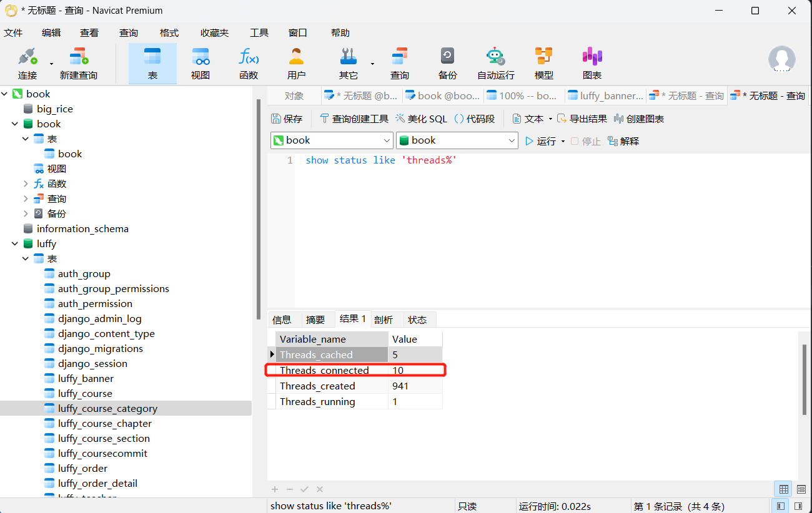The height and width of the screenshot is (513, 812).
Task: Run the query with 运行
Action: coord(540,141)
